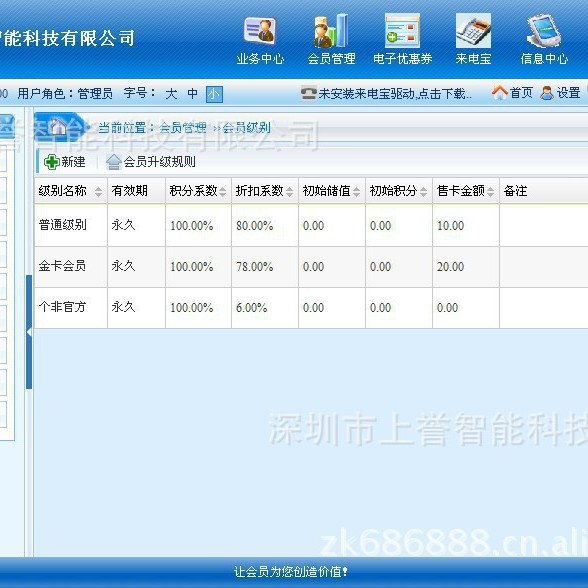Click the 首页 house icon

coord(500,93)
